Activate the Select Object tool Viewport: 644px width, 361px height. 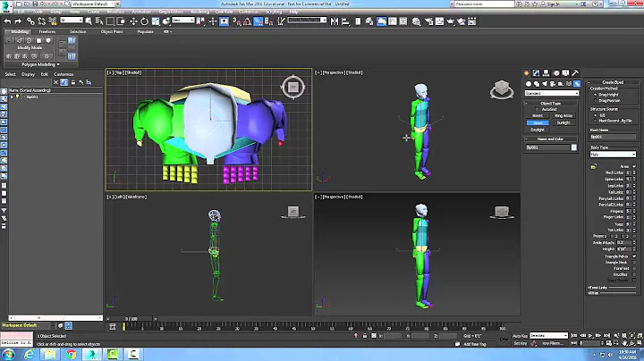coord(89,21)
